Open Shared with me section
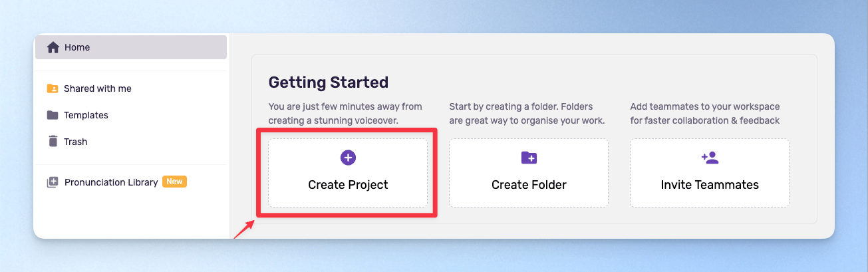The image size is (868, 272). point(98,88)
